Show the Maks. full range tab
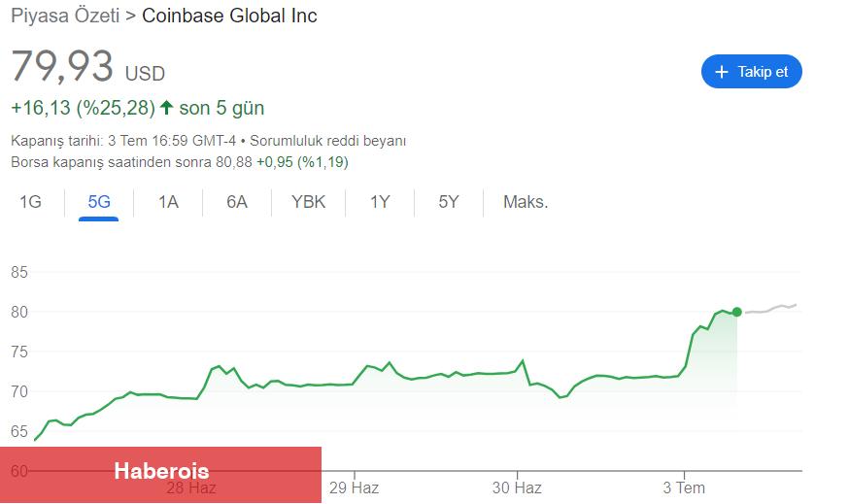 click(526, 202)
